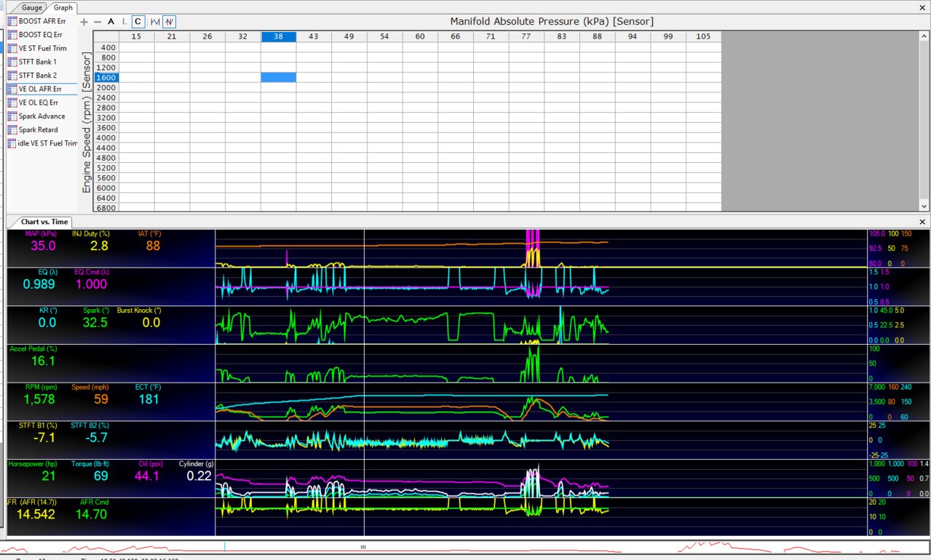Select the 60 kPa column header
931x560 pixels.
point(420,36)
